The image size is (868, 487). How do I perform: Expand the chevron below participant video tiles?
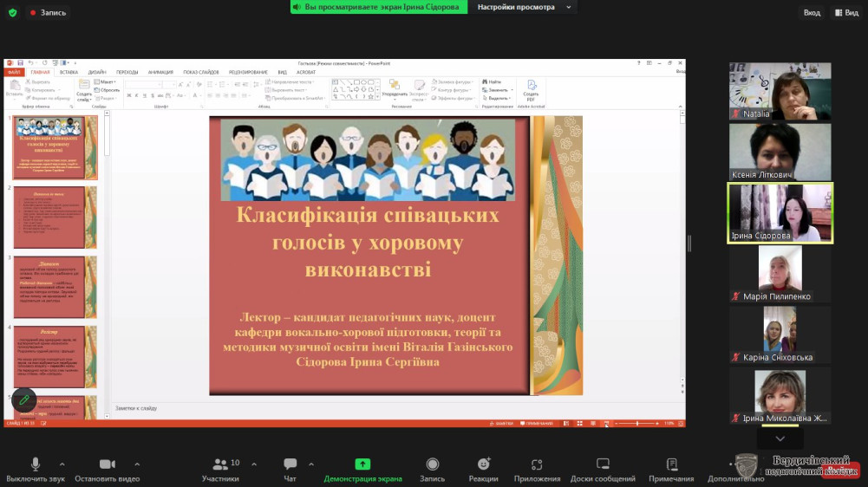(780, 438)
